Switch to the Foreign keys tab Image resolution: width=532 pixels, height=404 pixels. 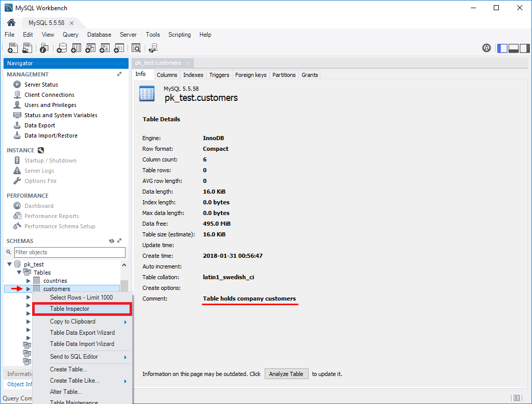(250, 75)
